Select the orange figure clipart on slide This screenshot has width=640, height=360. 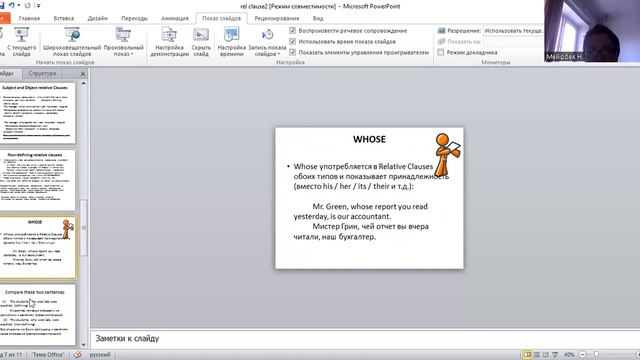pyautogui.click(x=447, y=154)
